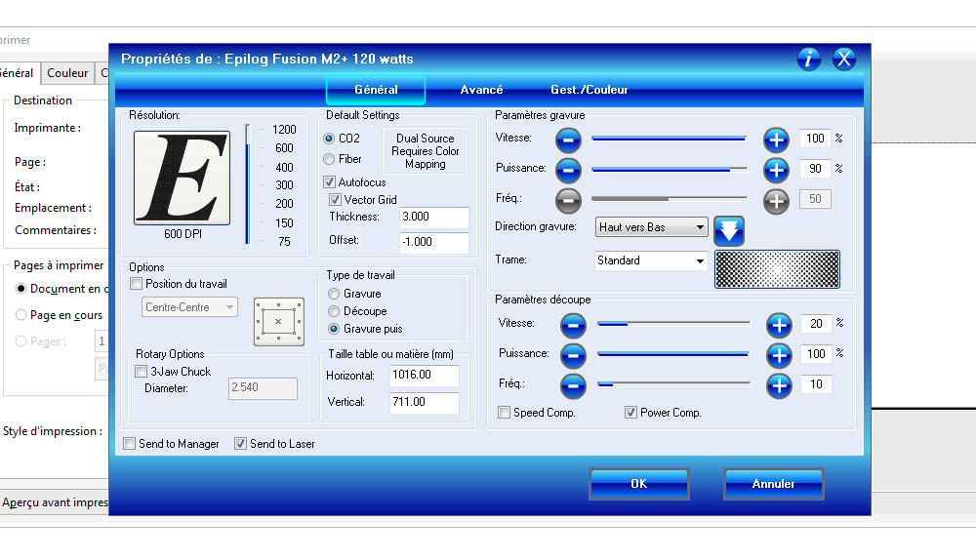This screenshot has height=560, width=976.
Task: Decrease cutting Fréq. with minus button
Action: 573,385
